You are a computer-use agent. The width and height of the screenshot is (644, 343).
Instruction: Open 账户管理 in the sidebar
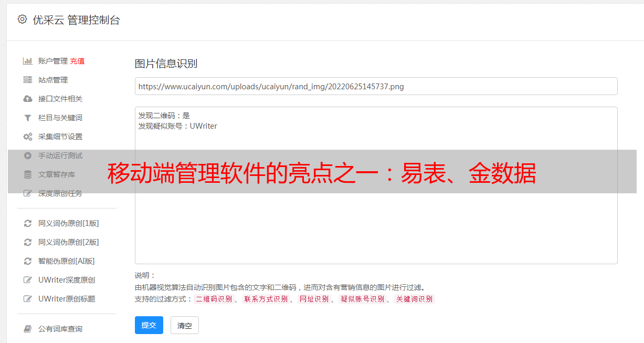click(x=53, y=61)
